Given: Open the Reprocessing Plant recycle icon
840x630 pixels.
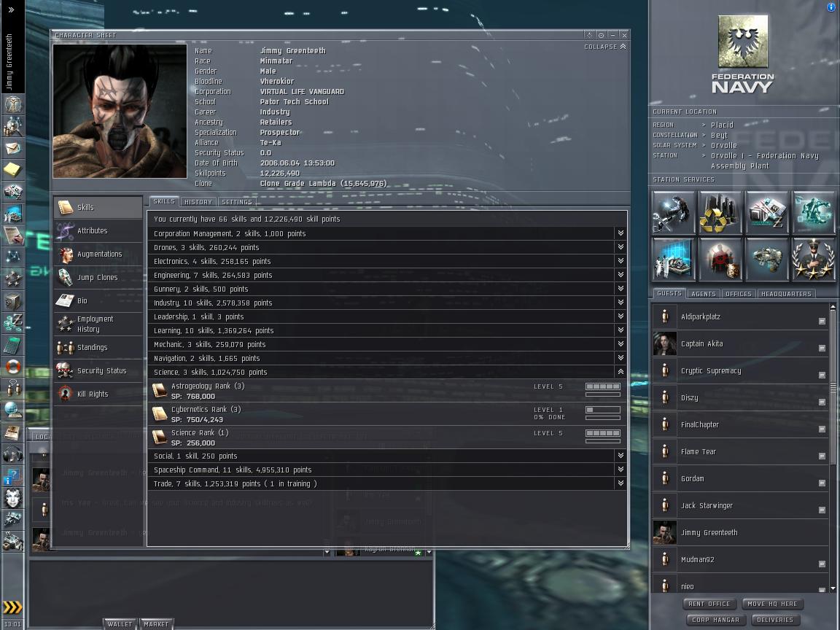Looking at the screenshot, I should 720,213.
